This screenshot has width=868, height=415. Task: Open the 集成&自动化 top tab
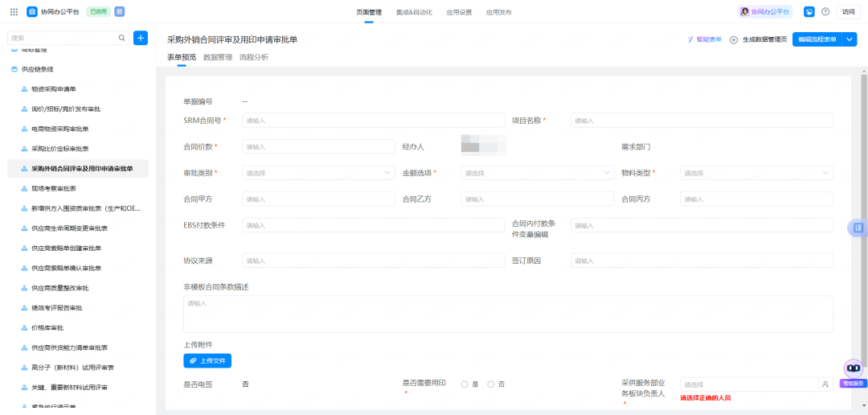(x=414, y=13)
